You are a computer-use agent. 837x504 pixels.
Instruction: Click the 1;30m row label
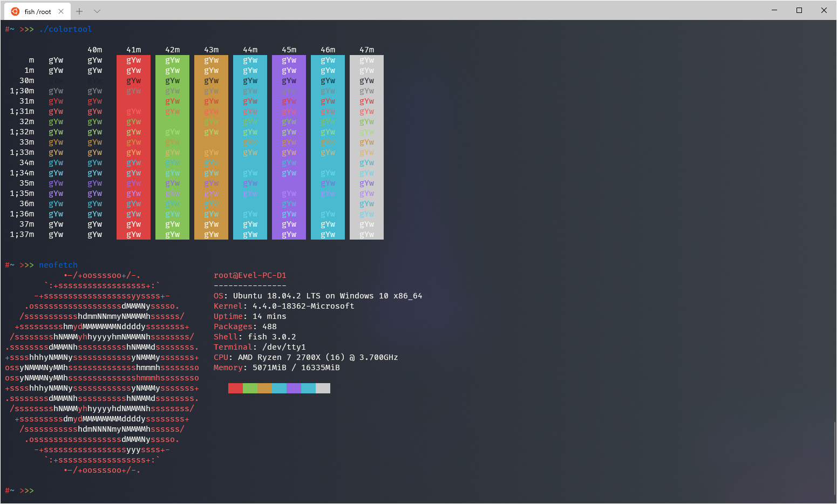point(22,91)
